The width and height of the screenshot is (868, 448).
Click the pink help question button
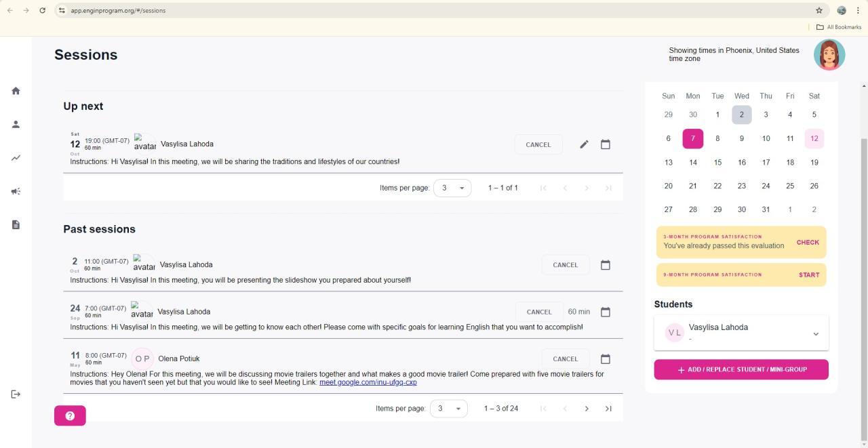[x=70, y=415]
